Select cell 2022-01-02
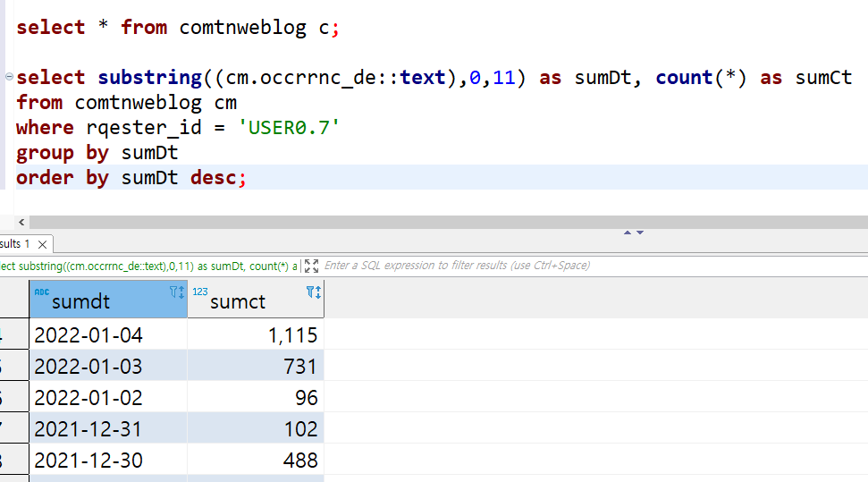Screen dimensions: 868x482 click(x=108, y=397)
